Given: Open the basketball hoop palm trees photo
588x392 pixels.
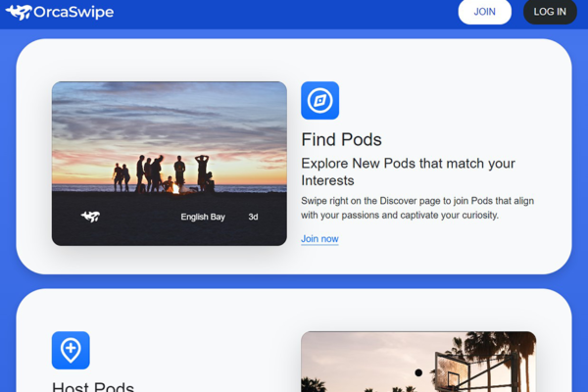Looking at the screenshot, I should tap(418, 362).
